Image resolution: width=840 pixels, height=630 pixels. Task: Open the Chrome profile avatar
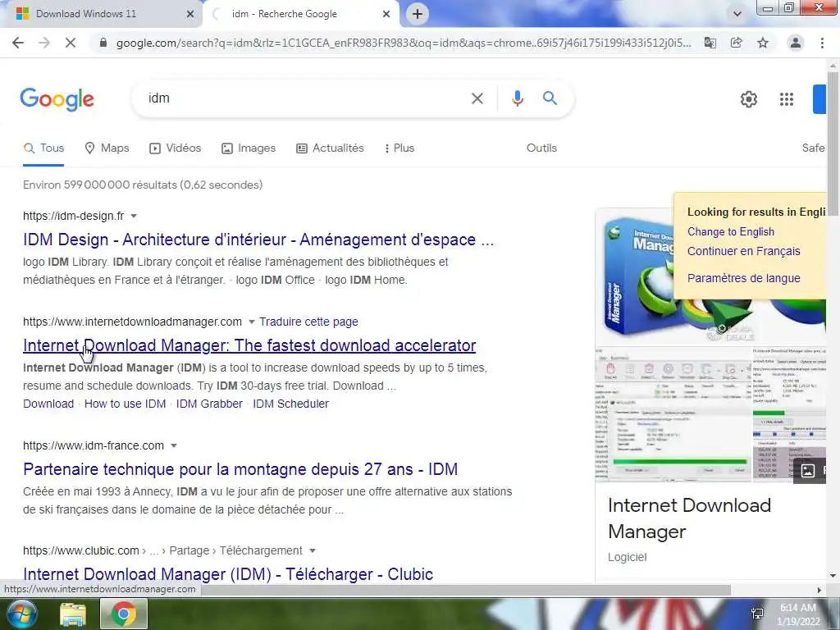pyautogui.click(x=796, y=43)
